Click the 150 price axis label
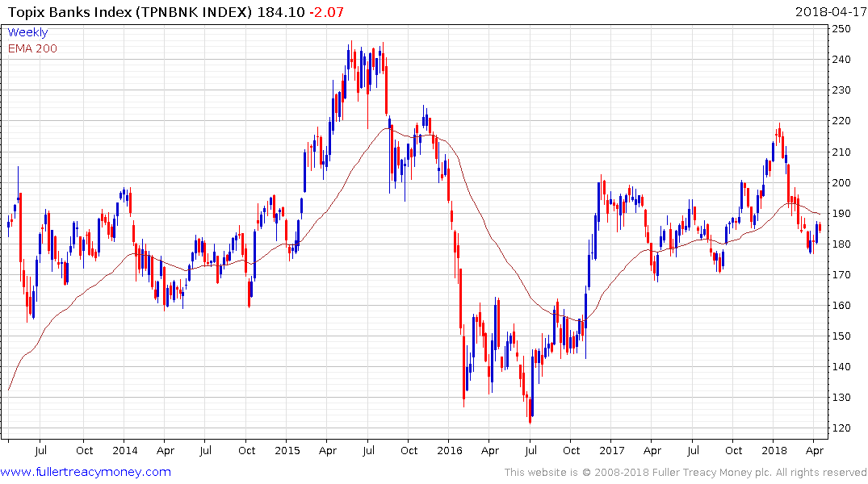 [841, 336]
